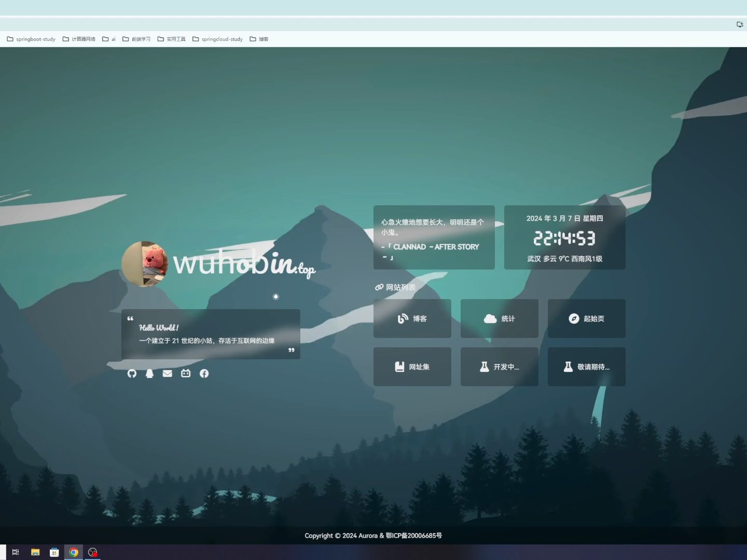
Task: Click the 网站列表 link icon heading
Action: (x=395, y=287)
